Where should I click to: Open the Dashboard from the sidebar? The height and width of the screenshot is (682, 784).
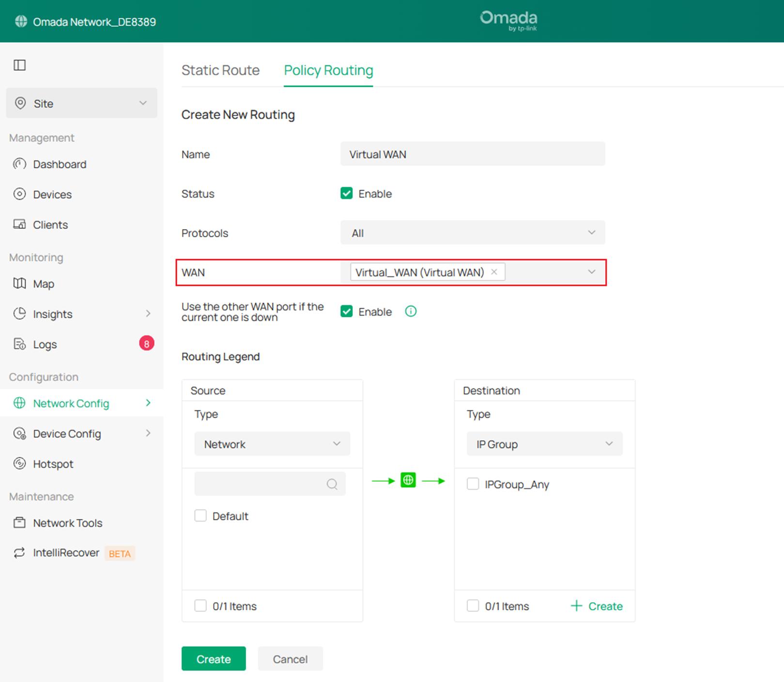(x=60, y=164)
